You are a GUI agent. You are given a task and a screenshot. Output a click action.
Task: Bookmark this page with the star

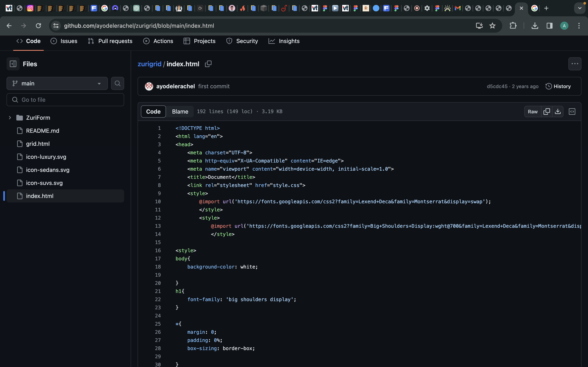coord(492,26)
